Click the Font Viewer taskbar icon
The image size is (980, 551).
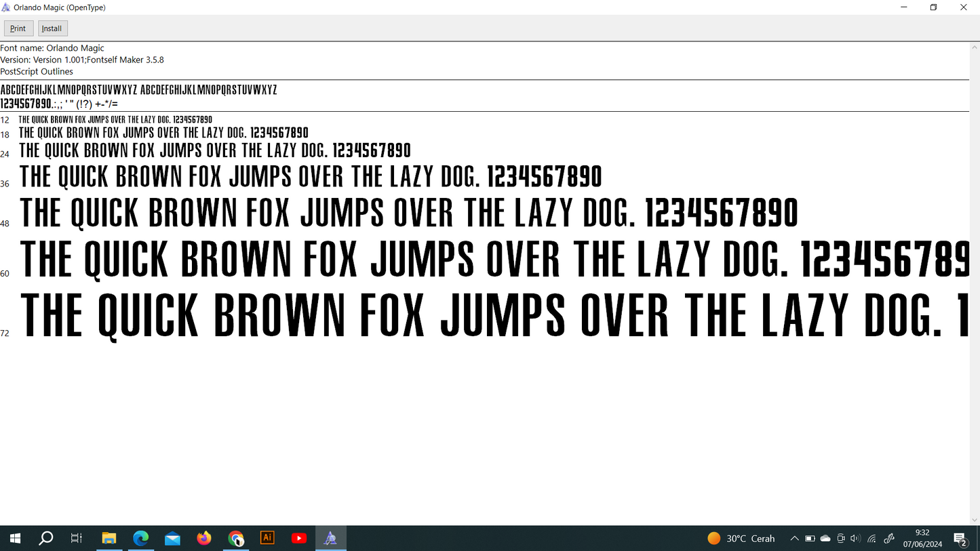(330, 538)
